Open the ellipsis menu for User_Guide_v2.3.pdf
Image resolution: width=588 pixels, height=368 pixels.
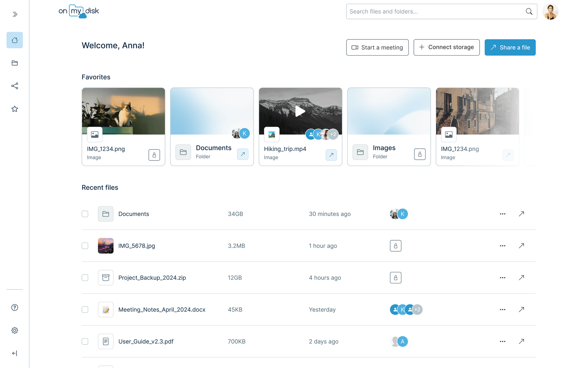point(502,342)
